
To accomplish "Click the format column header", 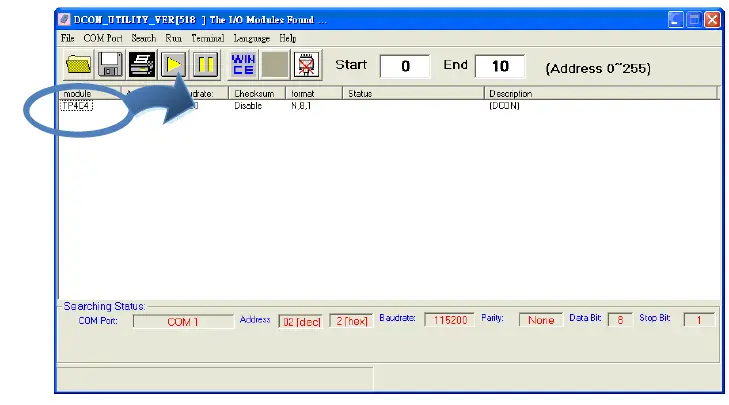I will point(314,93).
